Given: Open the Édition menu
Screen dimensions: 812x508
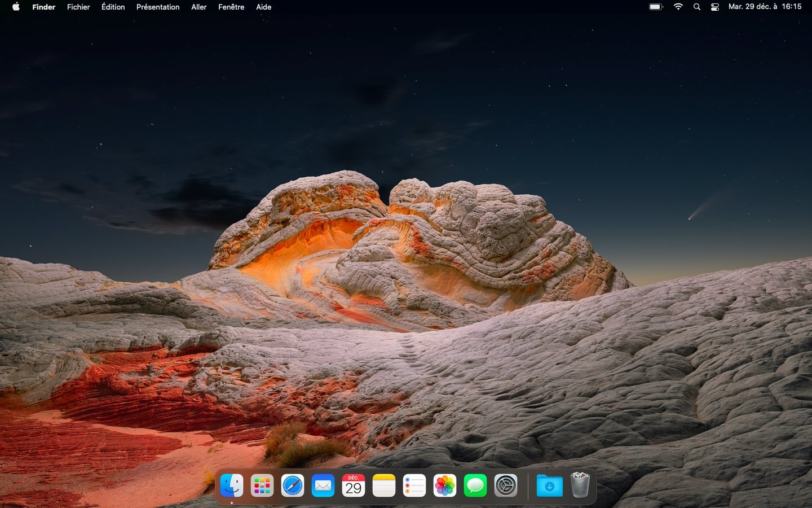Looking at the screenshot, I should tap(113, 7).
